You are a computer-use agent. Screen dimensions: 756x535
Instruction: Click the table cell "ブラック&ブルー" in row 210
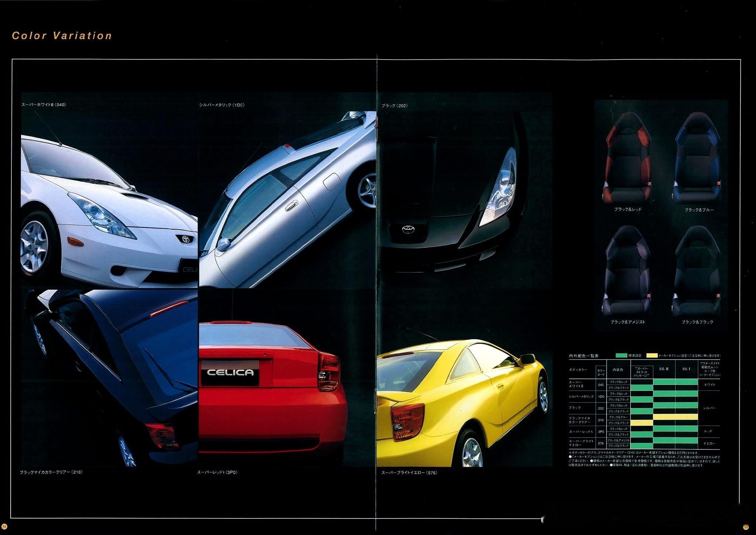point(618,417)
